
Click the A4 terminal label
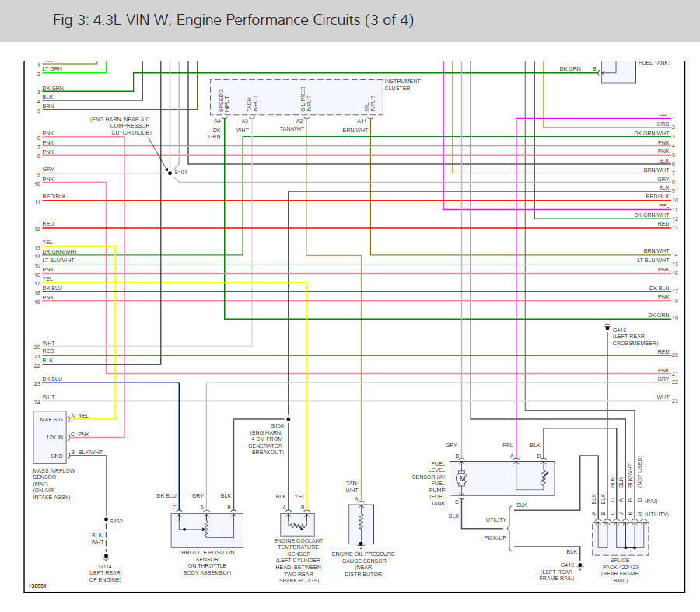pos(217,121)
